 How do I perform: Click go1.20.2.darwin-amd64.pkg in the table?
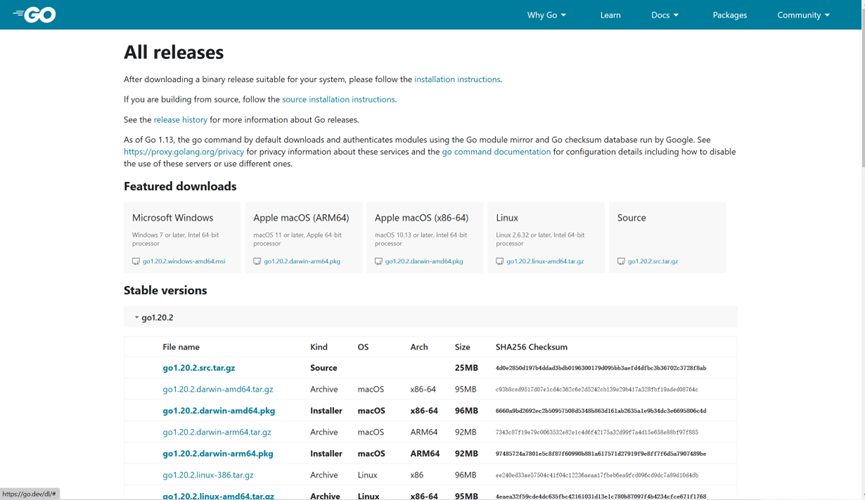click(x=218, y=411)
